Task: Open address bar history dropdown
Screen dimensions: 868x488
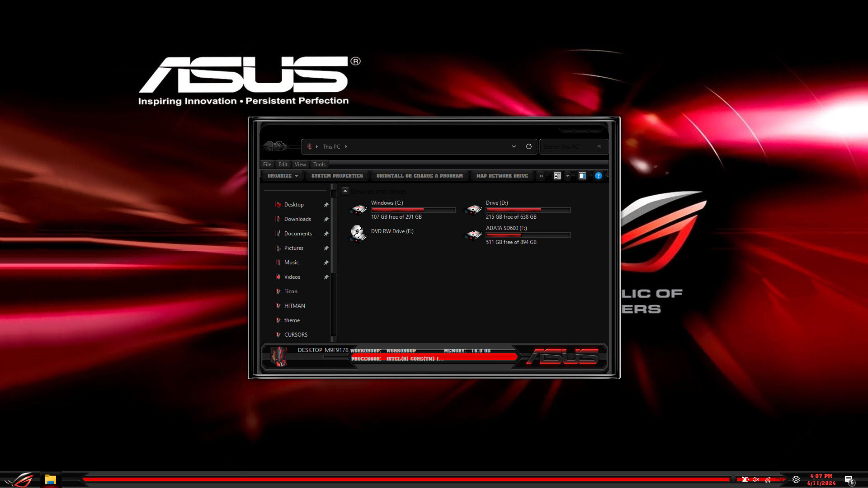Action: 514,146
